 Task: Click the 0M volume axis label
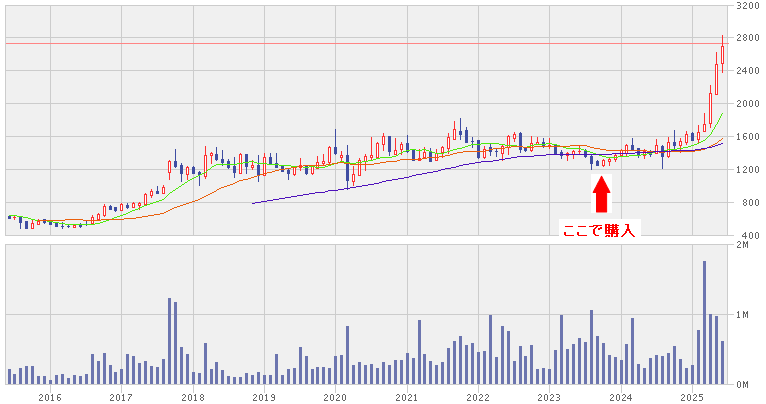coord(742,385)
